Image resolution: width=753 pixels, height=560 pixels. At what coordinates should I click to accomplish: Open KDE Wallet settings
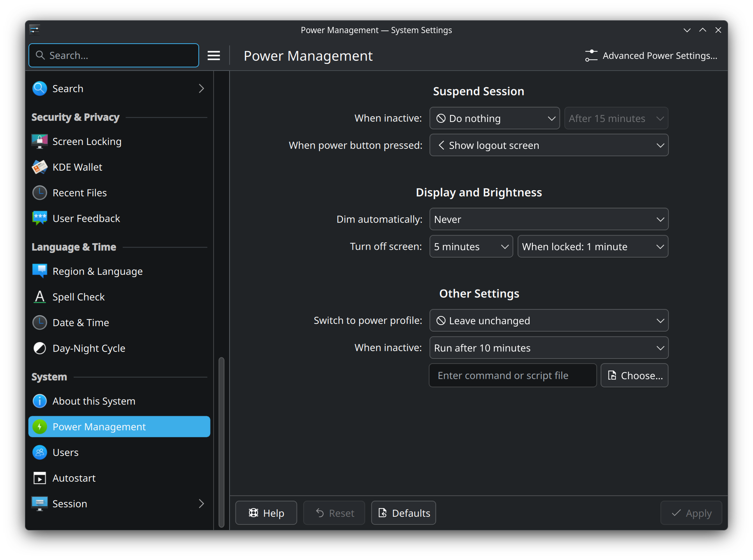(x=77, y=167)
